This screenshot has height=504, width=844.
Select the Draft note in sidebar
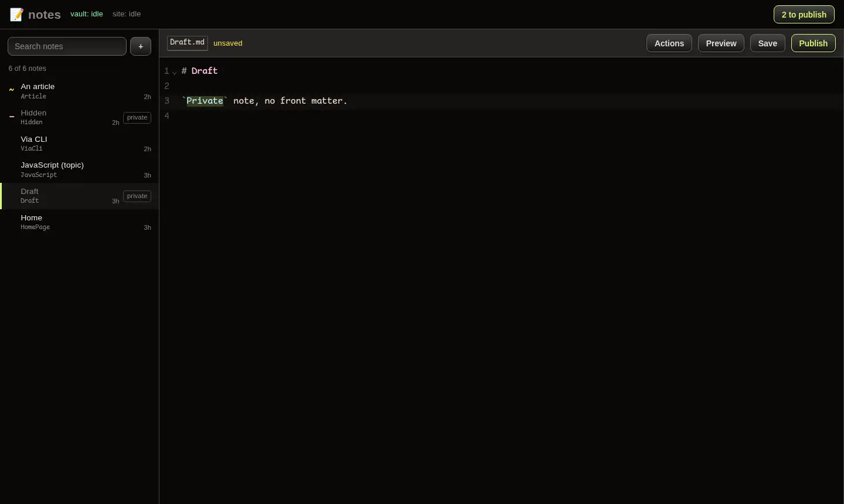[80, 196]
